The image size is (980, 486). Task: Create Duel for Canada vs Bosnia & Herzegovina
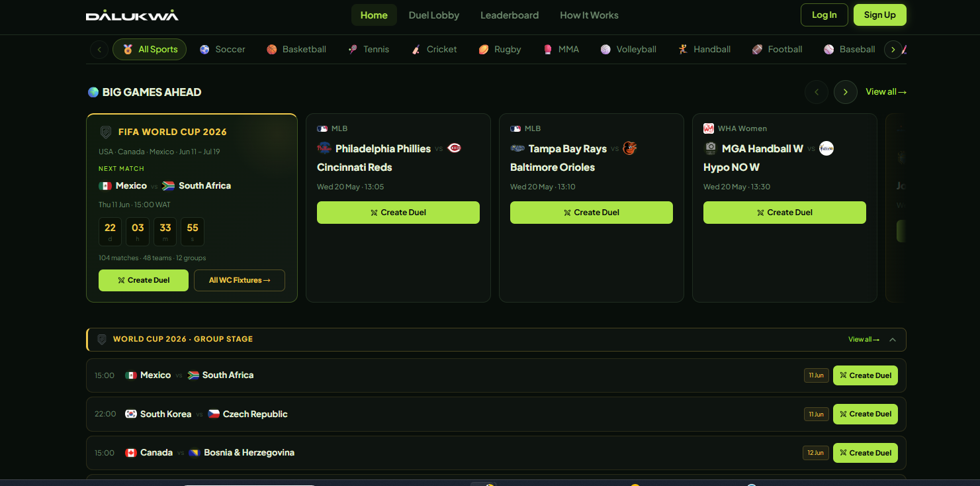866,453
